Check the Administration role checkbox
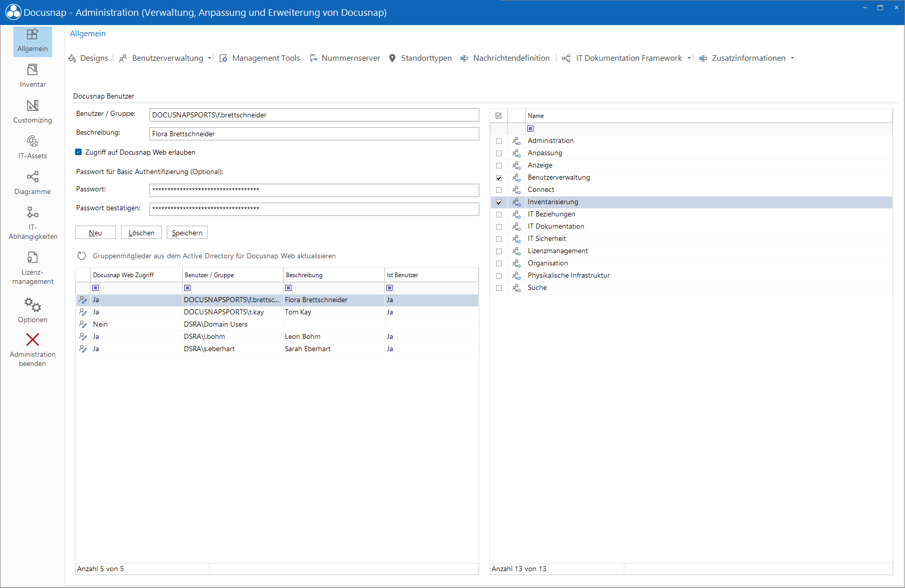This screenshot has height=588, width=905. pos(499,141)
